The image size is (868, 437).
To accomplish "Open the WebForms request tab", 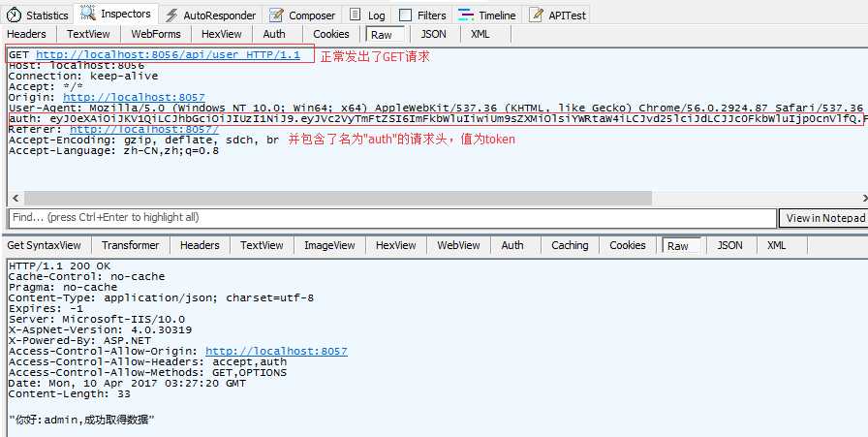I will point(156,34).
